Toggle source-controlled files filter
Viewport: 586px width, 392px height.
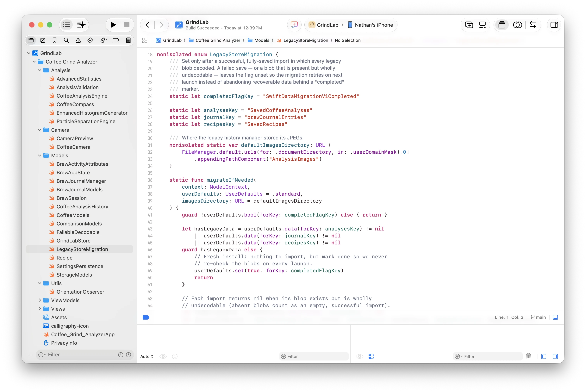click(128, 355)
